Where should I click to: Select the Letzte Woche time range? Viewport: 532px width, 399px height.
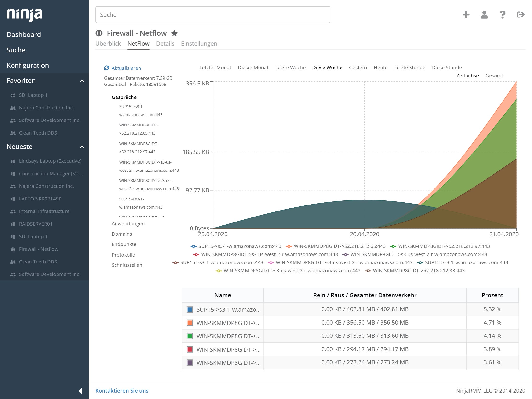click(290, 68)
